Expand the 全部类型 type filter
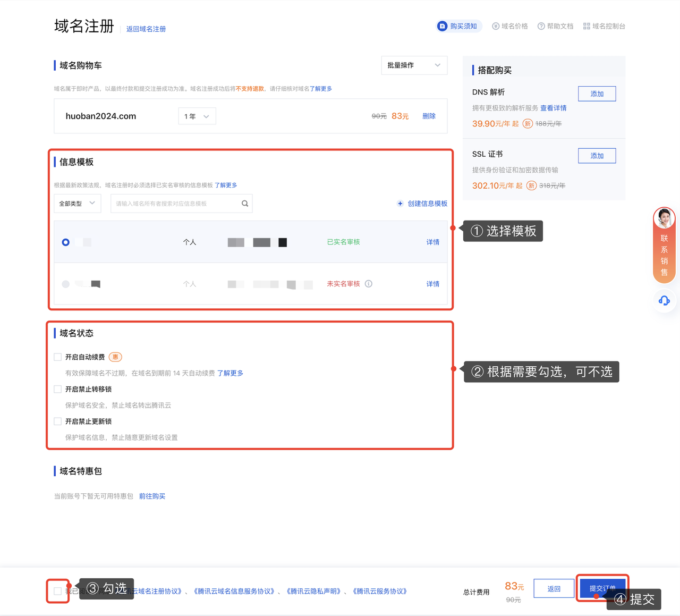 click(x=77, y=204)
